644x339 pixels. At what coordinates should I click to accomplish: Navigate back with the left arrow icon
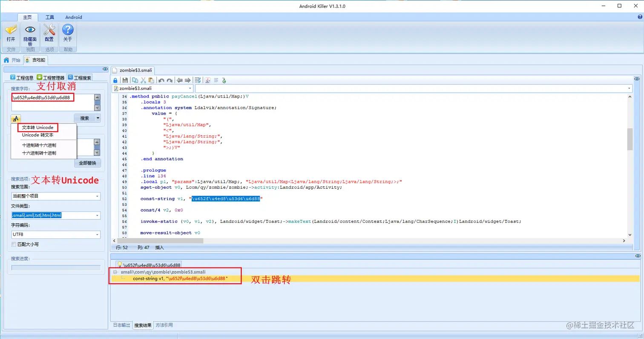point(180,80)
